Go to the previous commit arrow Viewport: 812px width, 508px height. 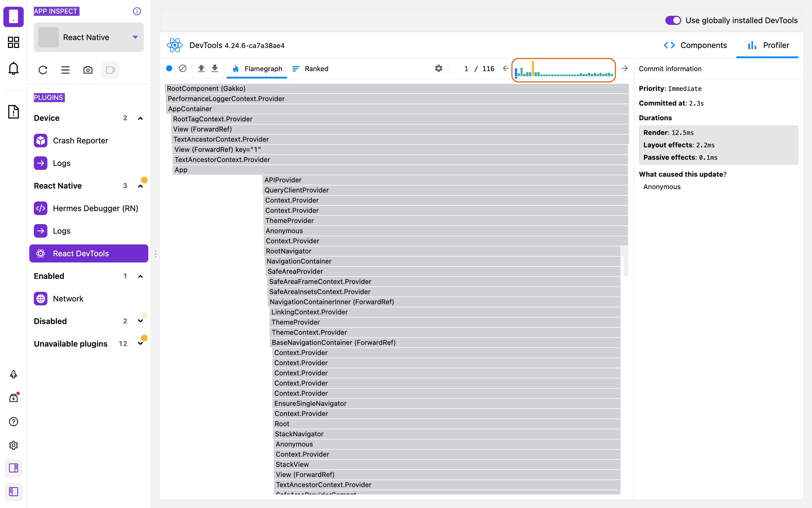(x=506, y=69)
